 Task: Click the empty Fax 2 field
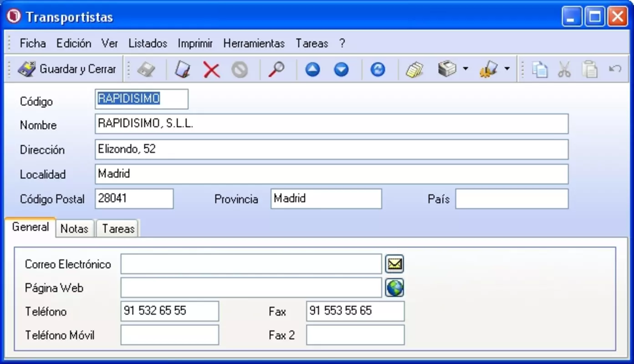point(355,335)
